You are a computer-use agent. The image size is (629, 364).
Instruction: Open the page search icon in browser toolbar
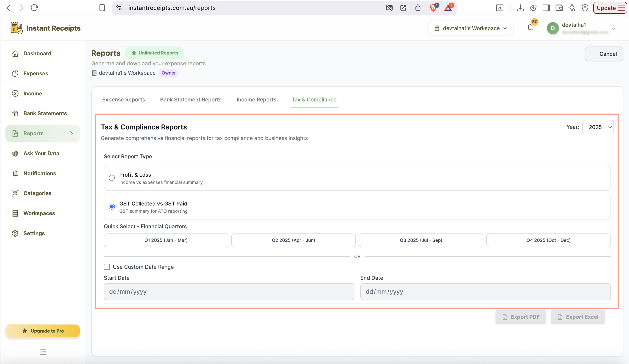(500, 8)
